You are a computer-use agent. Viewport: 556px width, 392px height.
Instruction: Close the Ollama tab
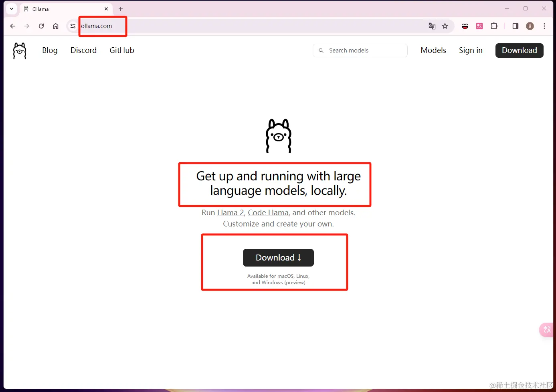106,9
